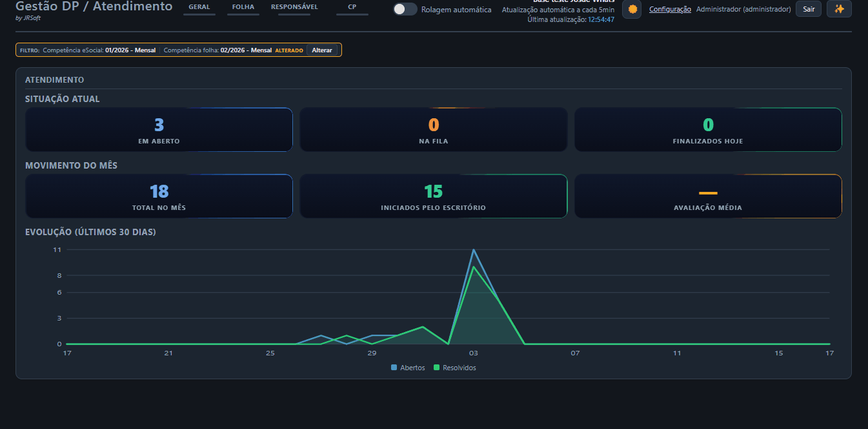Click the last update time 12:54:47
This screenshot has height=429, width=868.
point(601,19)
